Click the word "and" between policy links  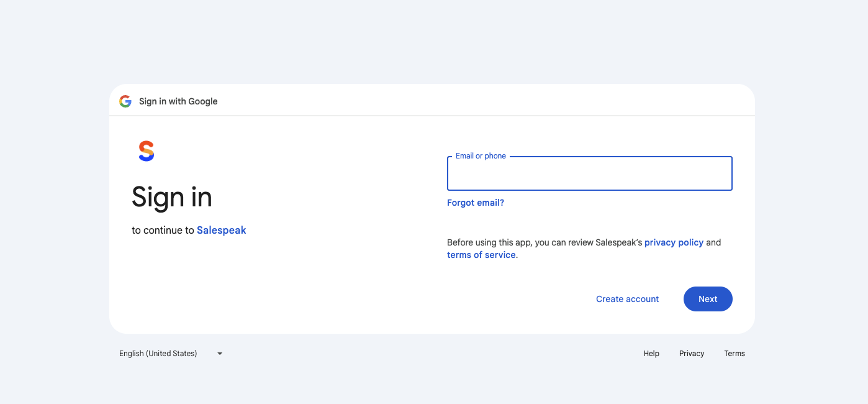click(713, 242)
